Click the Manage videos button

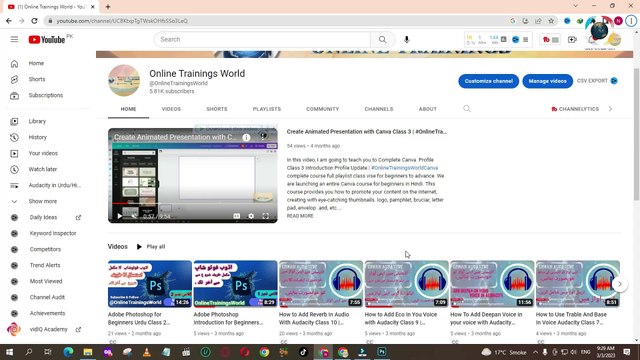pos(547,81)
